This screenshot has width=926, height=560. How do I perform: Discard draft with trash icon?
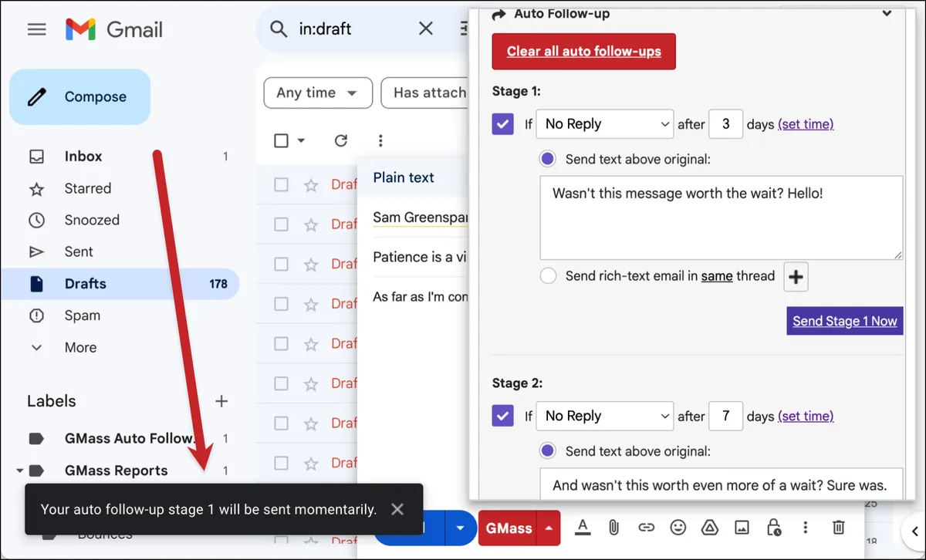(838, 528)
